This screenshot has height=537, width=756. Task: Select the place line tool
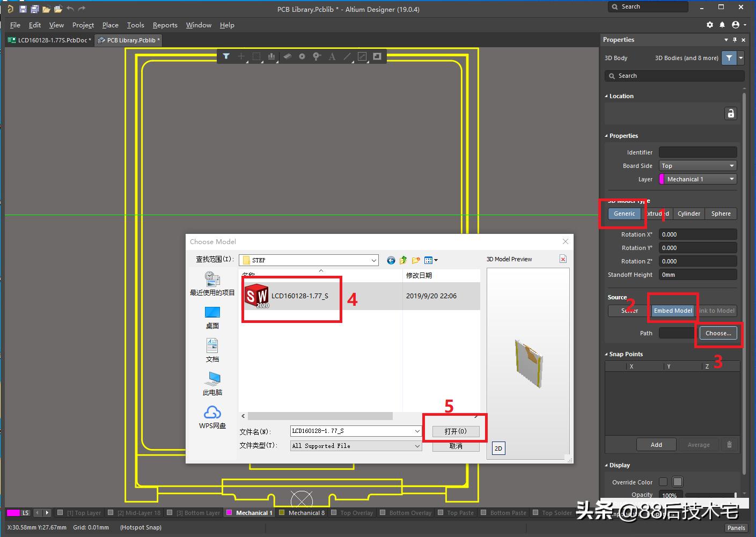(348, 56)
